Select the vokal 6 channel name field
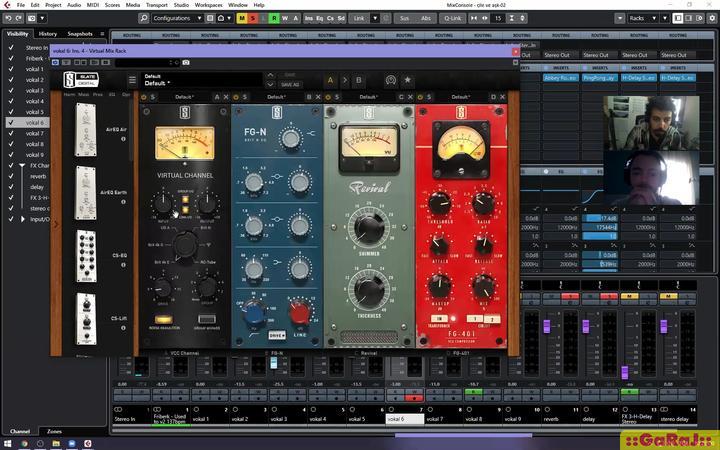The height and width of the screenshot is (450, 720). click(x=405, y=419)
